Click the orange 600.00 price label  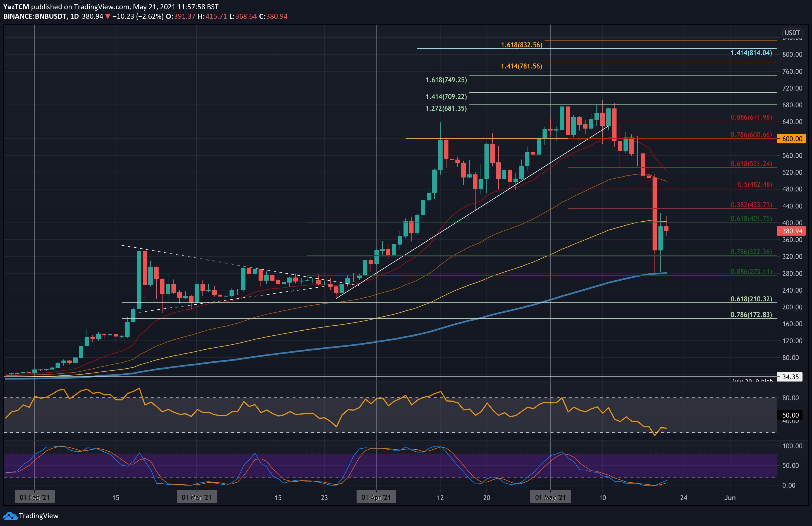[792, 139]
